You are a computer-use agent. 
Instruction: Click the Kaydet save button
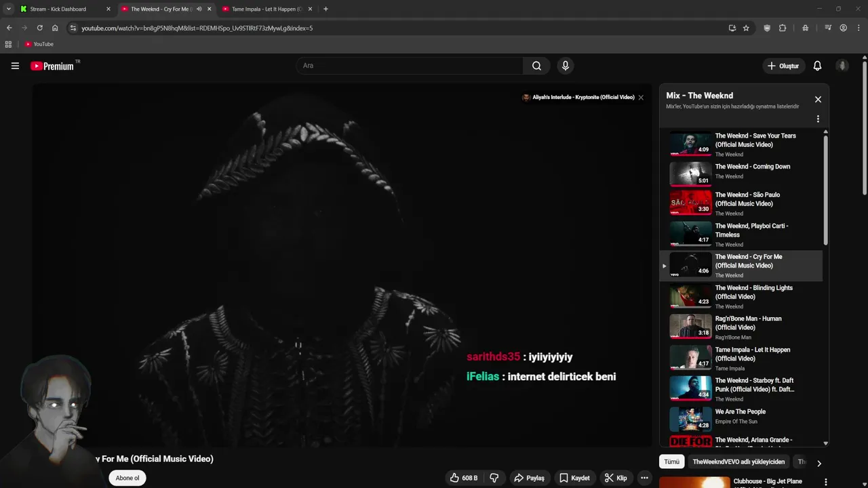(574, 478)
